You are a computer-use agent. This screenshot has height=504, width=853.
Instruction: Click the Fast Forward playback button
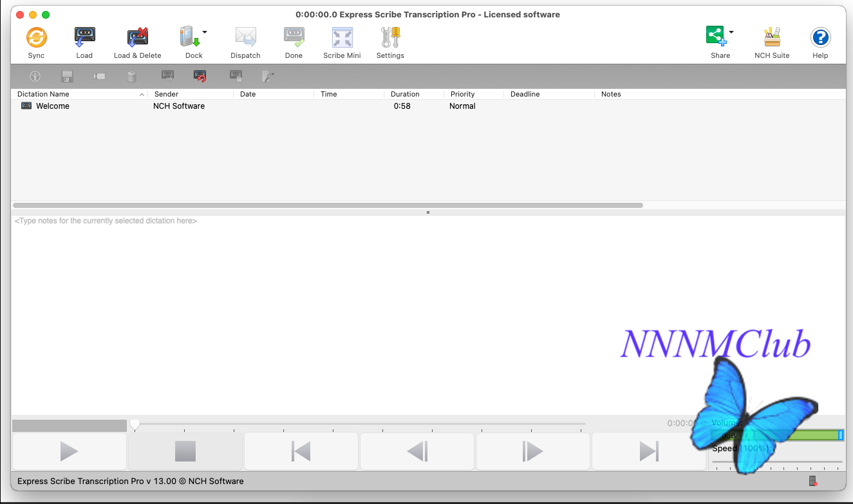point(533,451)
